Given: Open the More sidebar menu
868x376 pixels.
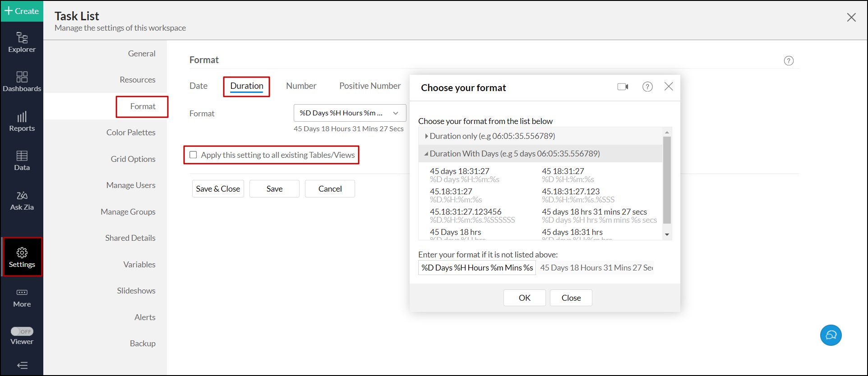Looking at the screenshot, I should click(22, 298).
